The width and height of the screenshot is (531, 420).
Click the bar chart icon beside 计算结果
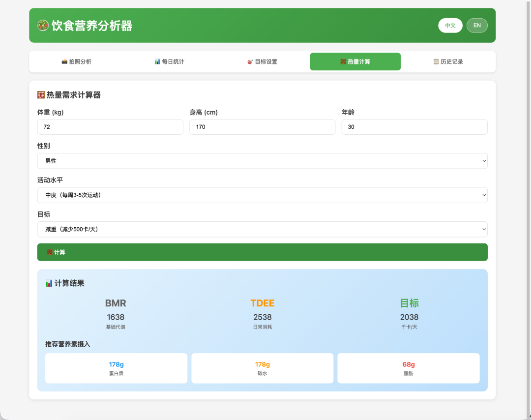tap(48, 283)
